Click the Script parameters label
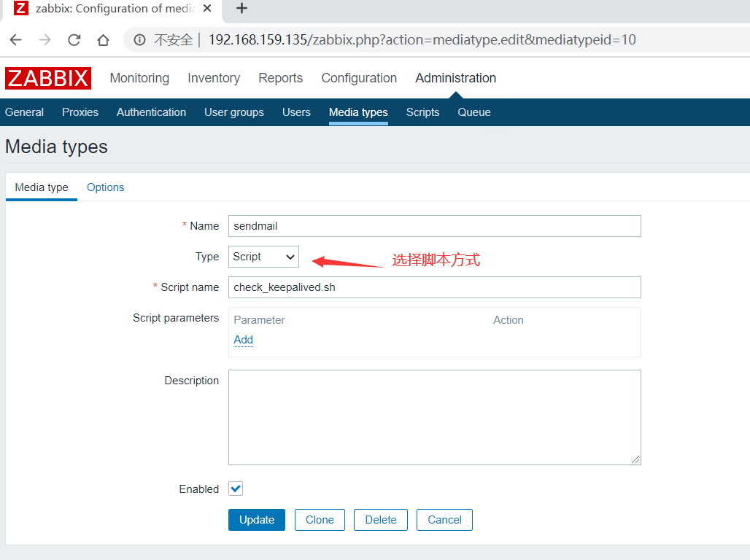The image size is (750, 560). (176, 318)
